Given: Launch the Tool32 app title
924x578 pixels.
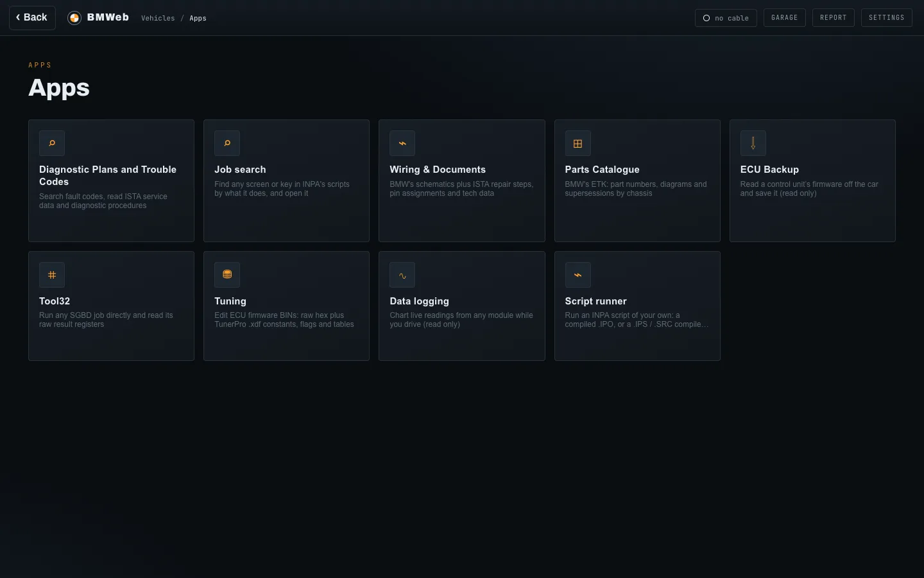Looking at the screenshot, I should point(55,301).
